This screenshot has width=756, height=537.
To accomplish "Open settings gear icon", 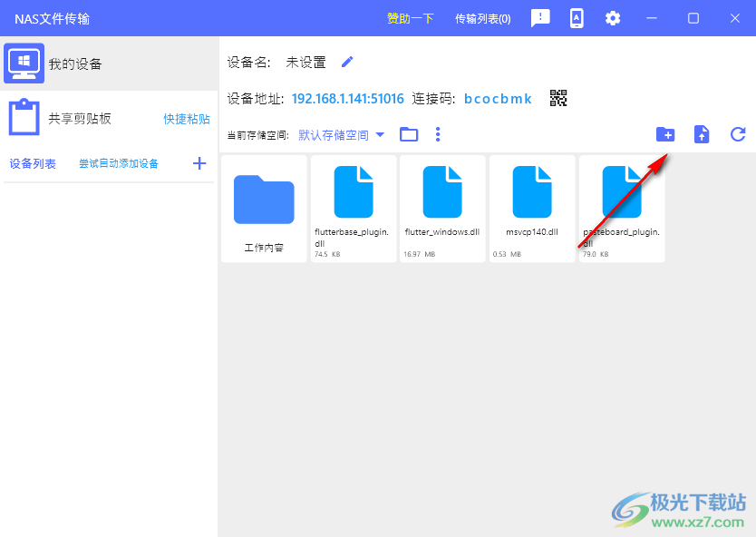I will (x=613, y=18).
